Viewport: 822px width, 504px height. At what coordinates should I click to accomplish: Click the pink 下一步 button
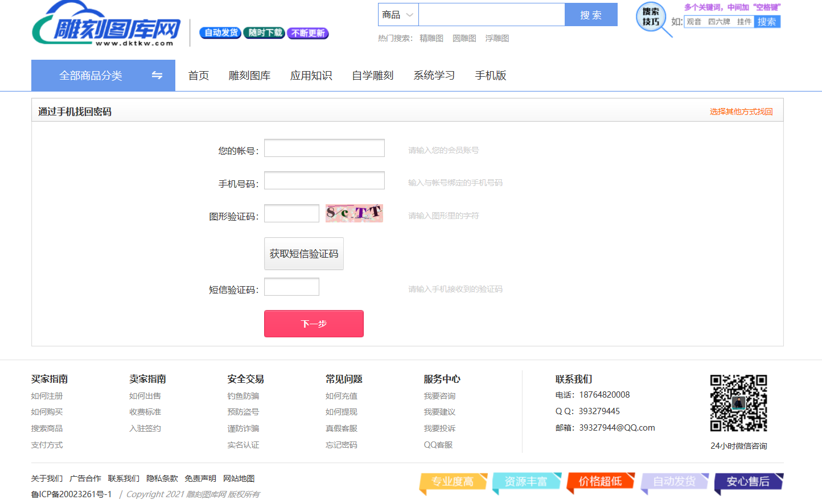314,324
